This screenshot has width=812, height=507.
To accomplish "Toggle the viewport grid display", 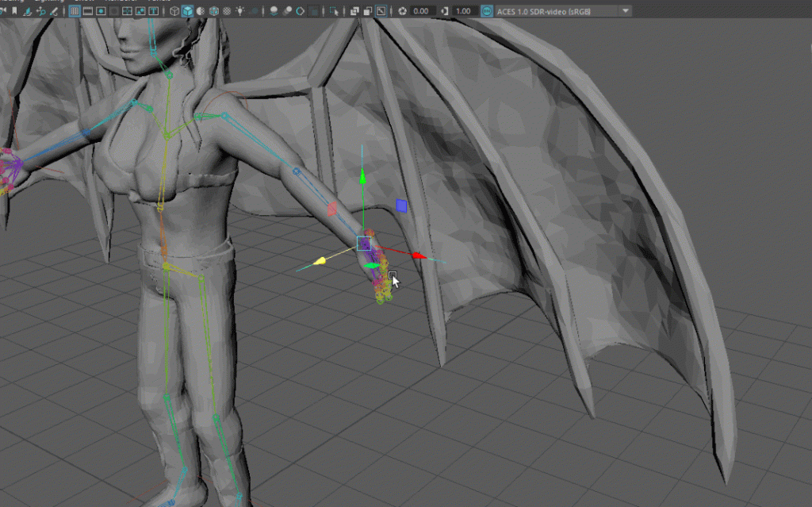I will (x=75, y=11).
